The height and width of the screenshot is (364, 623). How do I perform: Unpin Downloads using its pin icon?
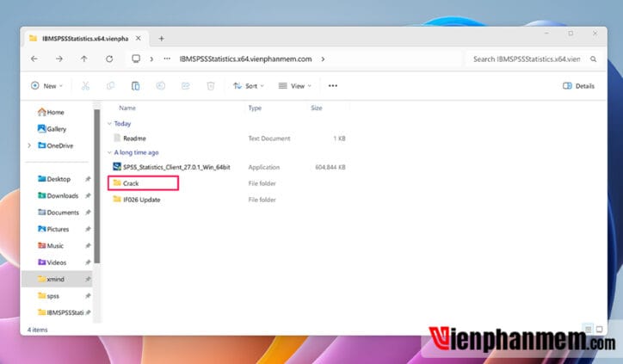coord(88,196)
